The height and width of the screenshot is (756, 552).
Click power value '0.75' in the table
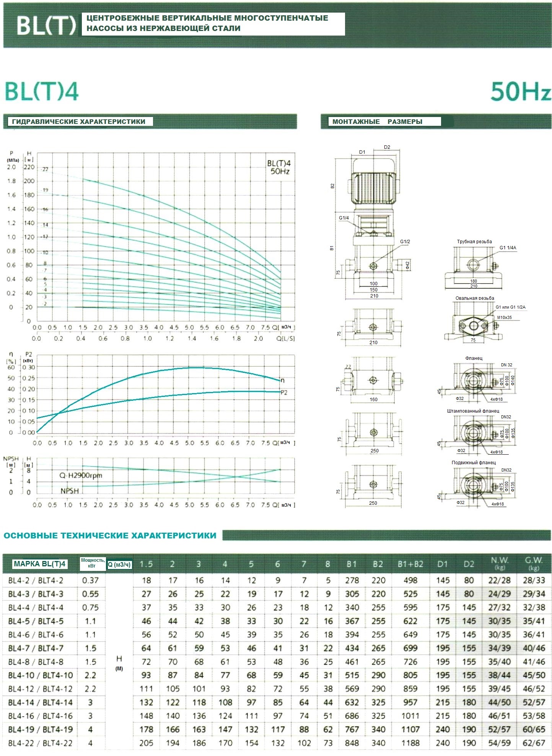[90, 608]
